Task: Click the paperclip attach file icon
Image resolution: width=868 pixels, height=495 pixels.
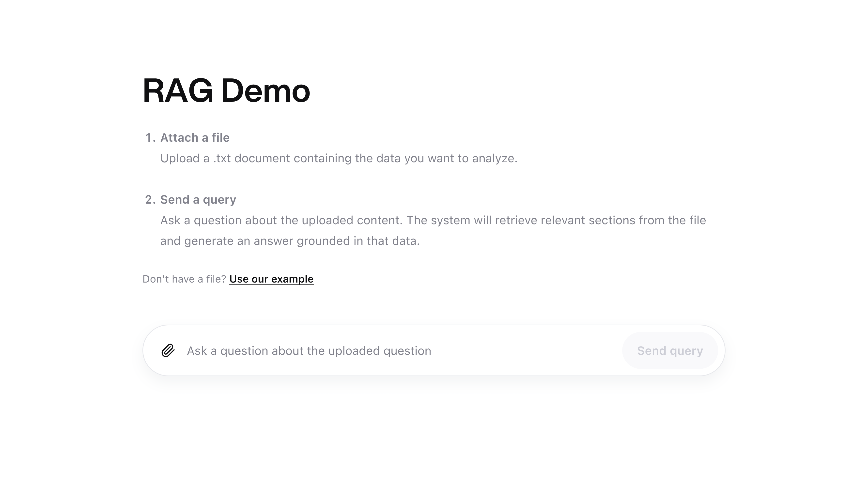Action: (168, 350)
